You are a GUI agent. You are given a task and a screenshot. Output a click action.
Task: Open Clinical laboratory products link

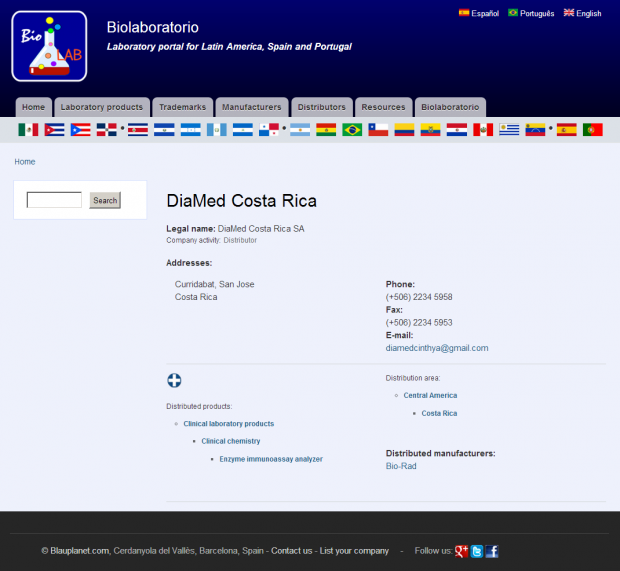tap(229, 424)
